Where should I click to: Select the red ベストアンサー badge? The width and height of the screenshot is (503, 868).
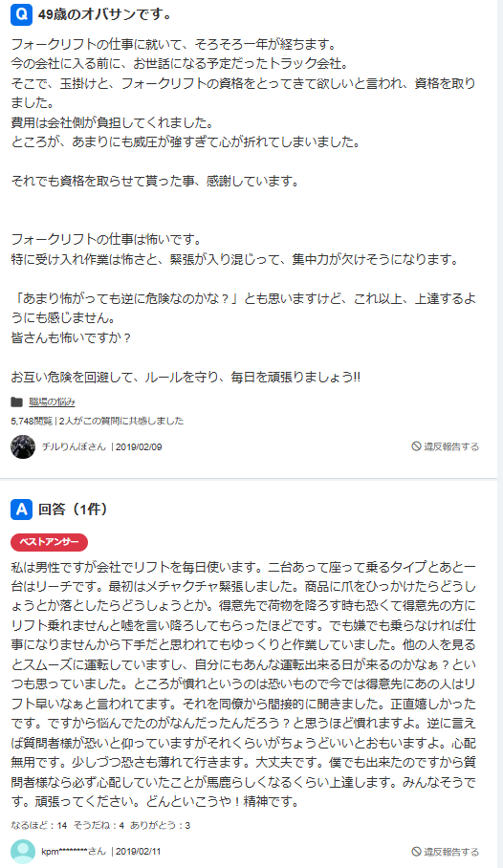tap(50, 542)
